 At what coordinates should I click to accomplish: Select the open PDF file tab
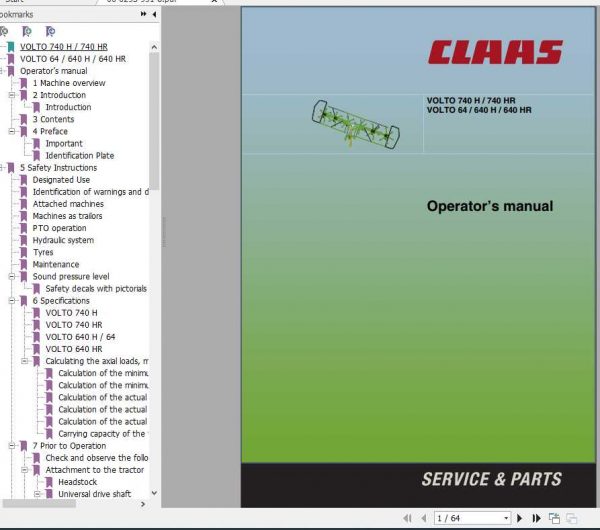click(x=142, y=1)
